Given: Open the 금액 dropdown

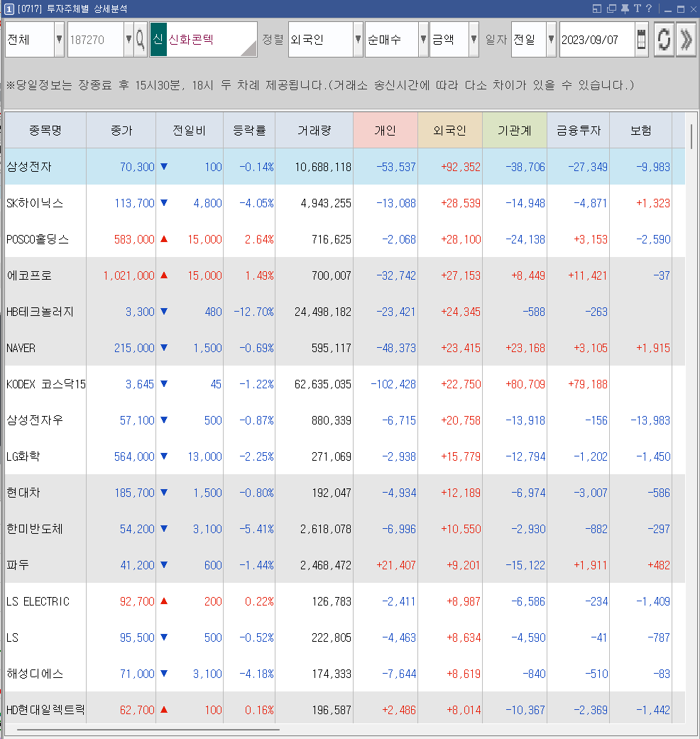Looking at the screenshot, I should [x=474, y=39].
